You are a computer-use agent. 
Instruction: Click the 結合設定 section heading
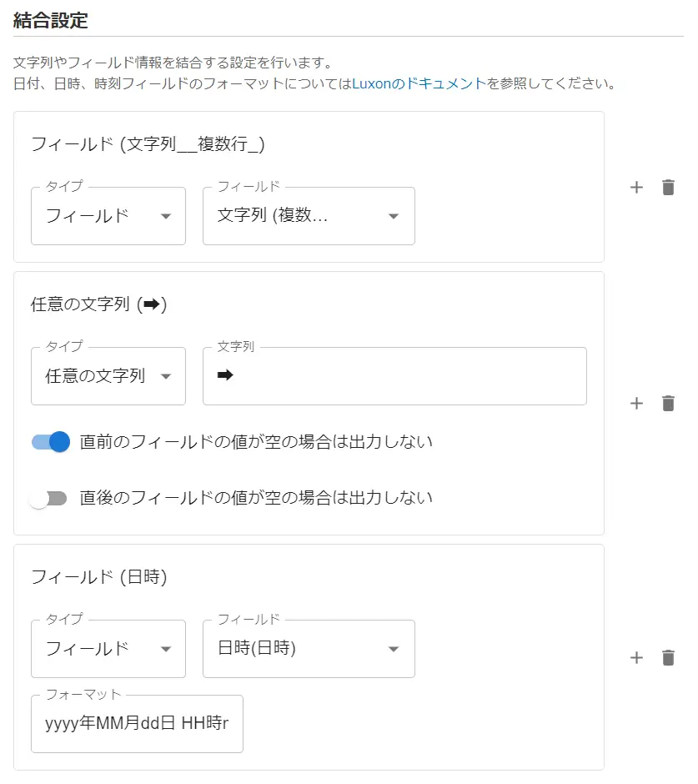click(51, 21)
